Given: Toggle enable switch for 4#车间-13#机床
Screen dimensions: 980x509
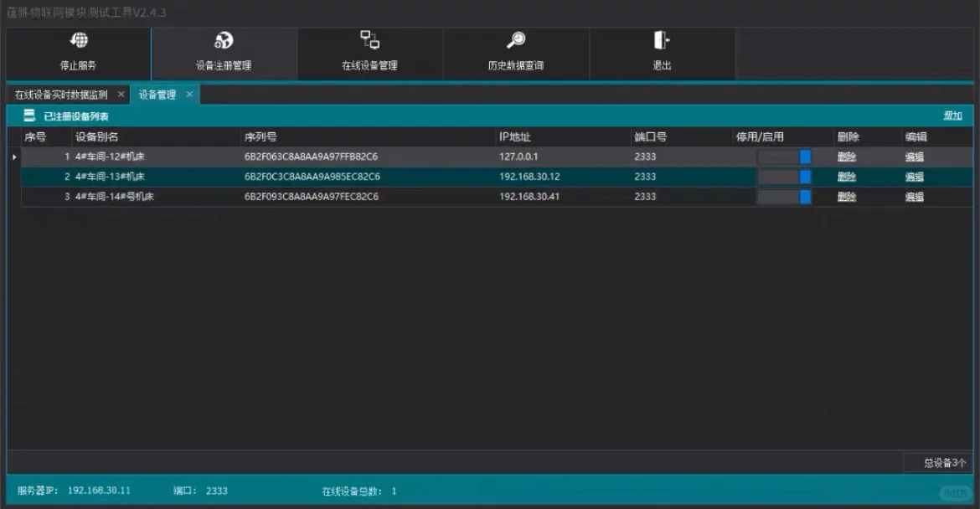Looking at the screenshot, I should [x=784, y=177].
